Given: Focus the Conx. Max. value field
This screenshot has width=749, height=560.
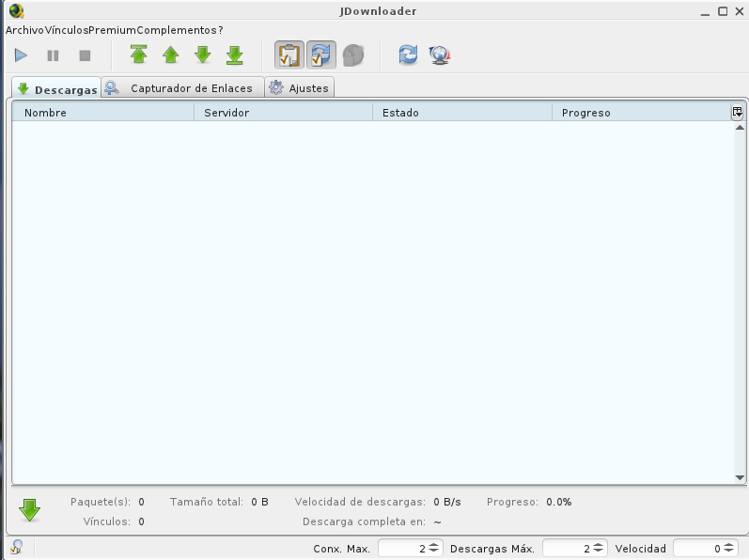Looking at the screenshot, I should tap(402, 549).
